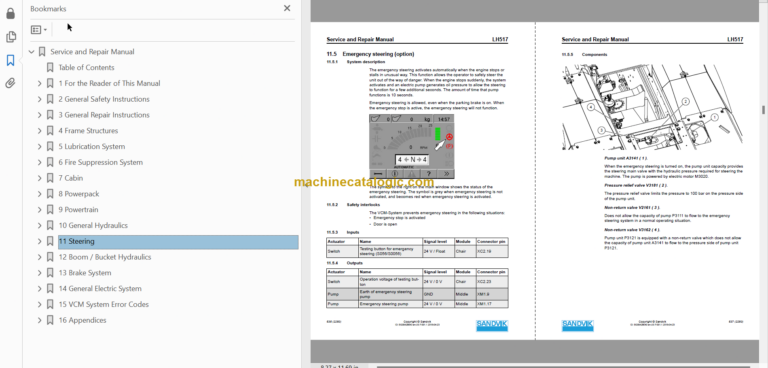
Task: Expand 16 Appendices bookmark chevron
Action: pos(40,320)
